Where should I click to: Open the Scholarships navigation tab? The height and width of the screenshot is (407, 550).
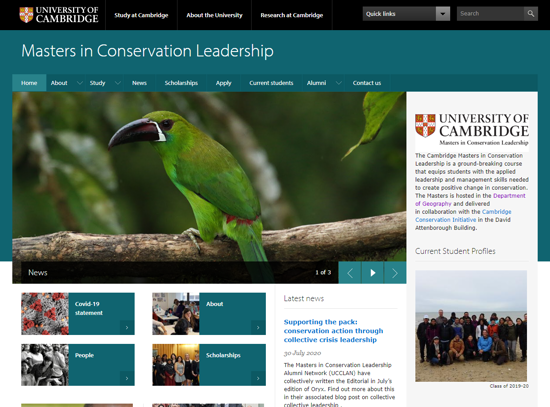181,83
